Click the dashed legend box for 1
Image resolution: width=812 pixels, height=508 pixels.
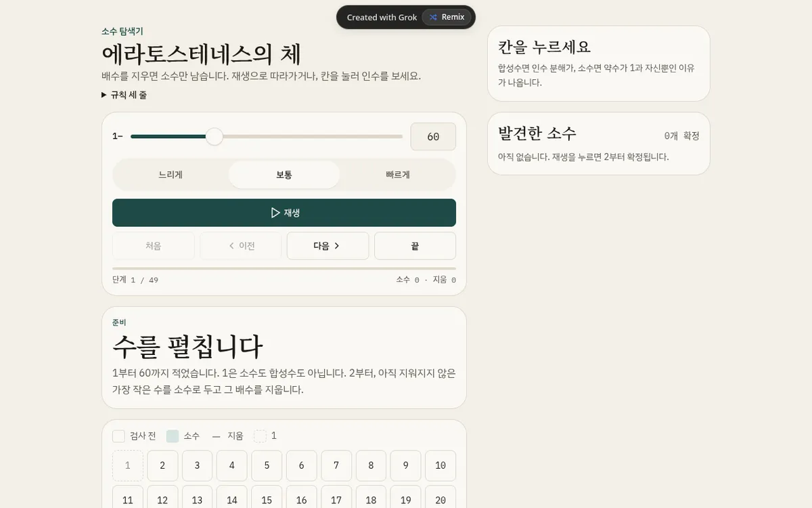pos(260,436)
